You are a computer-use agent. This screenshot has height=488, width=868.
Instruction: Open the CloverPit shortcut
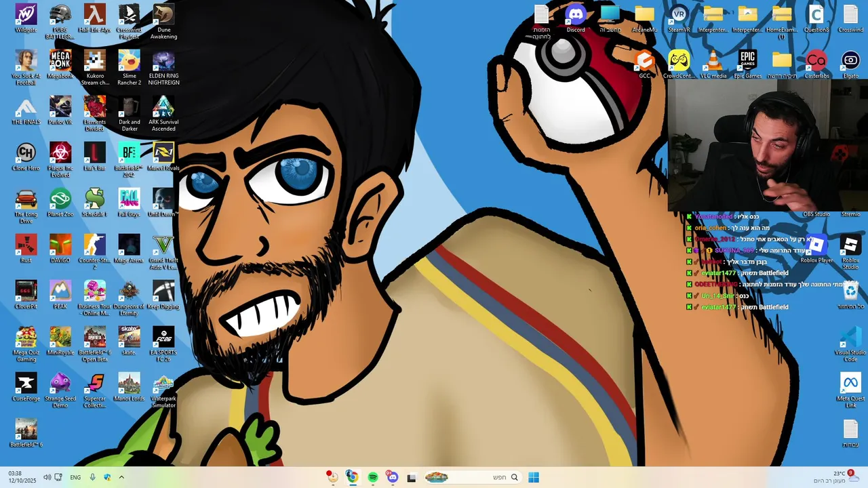pos(26,295)
